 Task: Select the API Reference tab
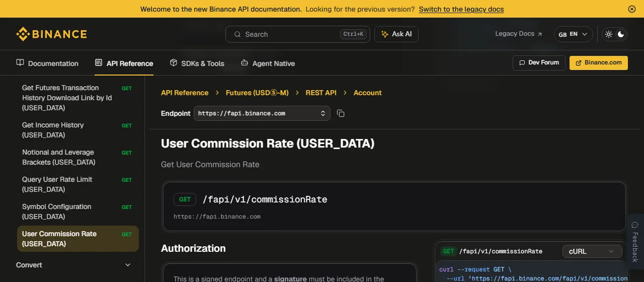[124, 63]
